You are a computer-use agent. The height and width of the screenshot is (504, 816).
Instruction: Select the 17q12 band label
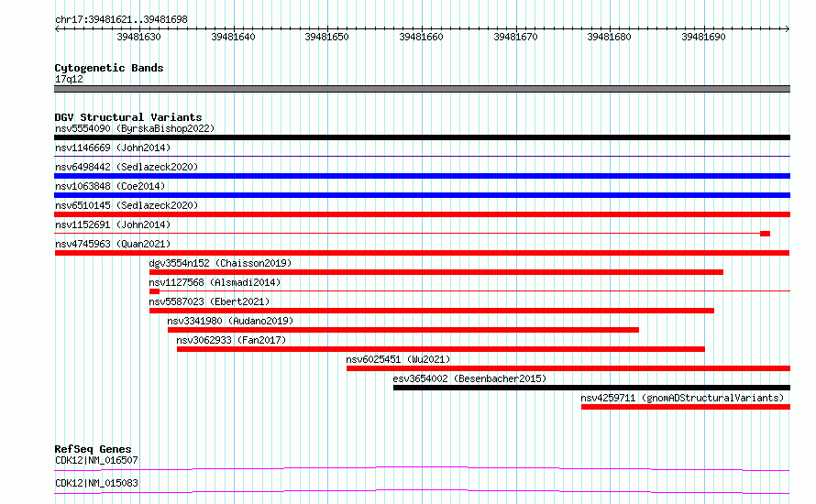point(69,79)
